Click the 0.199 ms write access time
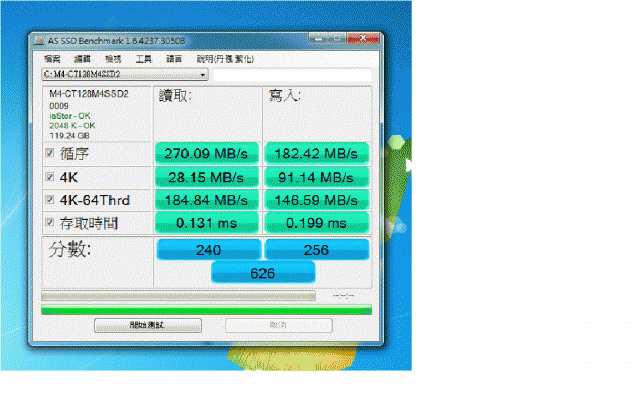 (317, 223)
